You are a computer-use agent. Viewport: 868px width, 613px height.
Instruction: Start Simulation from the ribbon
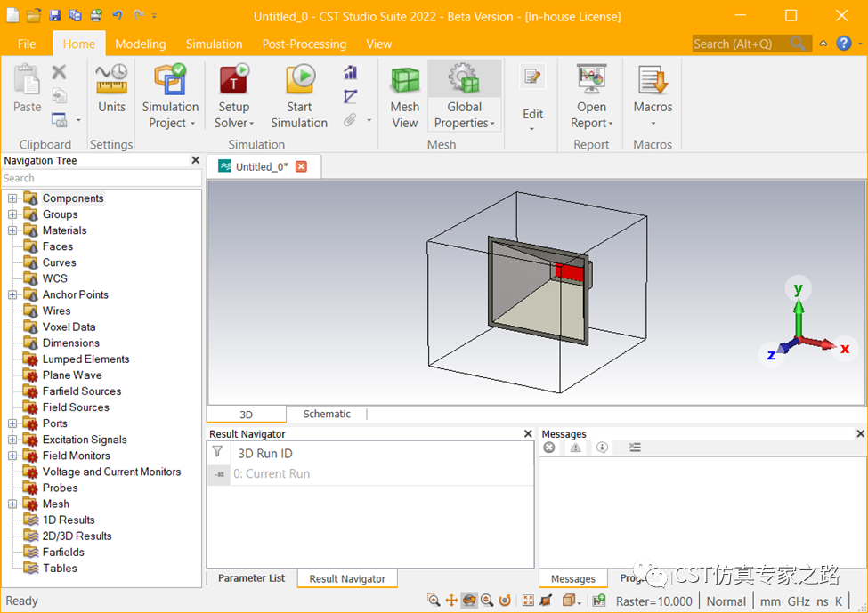(x=299, y=96)
